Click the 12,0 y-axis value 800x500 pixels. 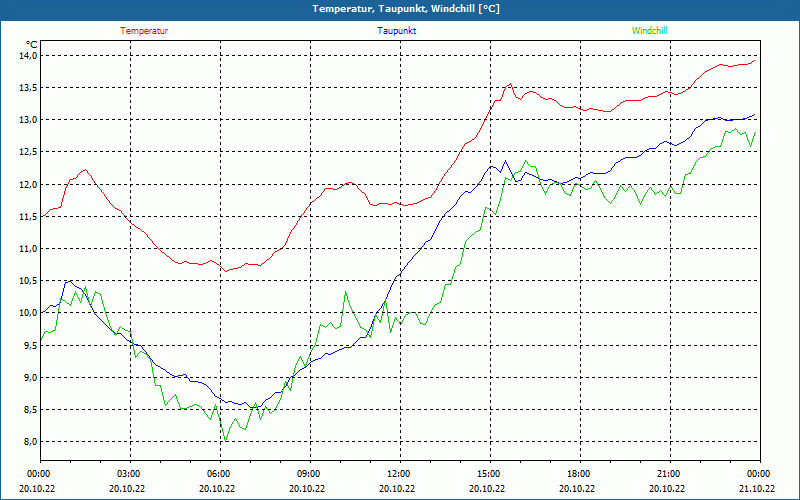[x=29, y=184]
